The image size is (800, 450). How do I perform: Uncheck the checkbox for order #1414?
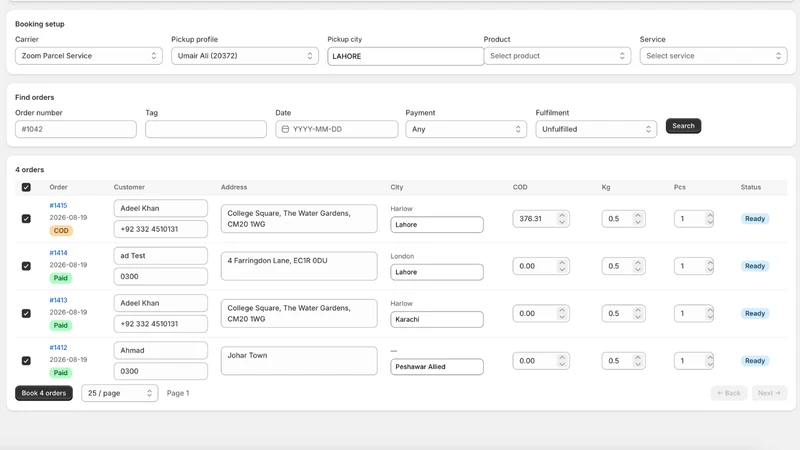[26, 266]
